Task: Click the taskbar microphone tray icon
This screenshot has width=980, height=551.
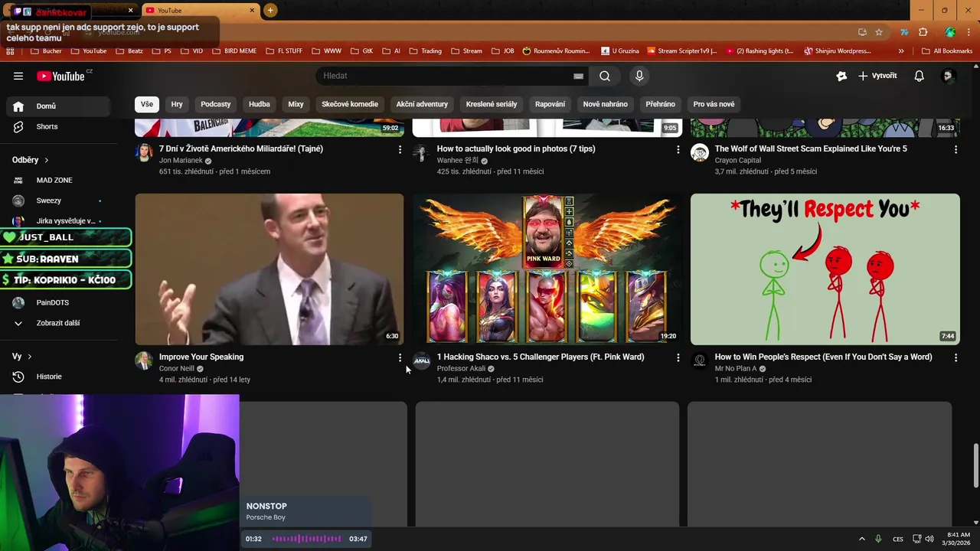Action: click(x=878, y=539)
